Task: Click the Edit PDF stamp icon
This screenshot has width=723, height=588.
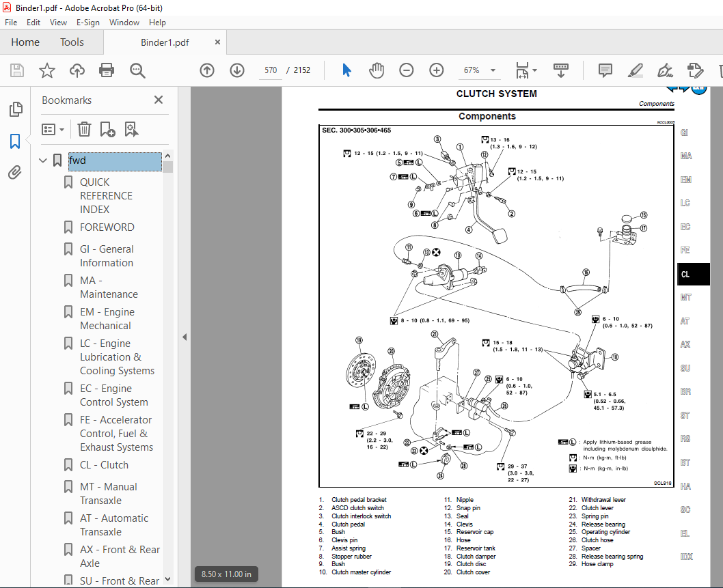Action: pyautogui.click(x=695, y=70)
